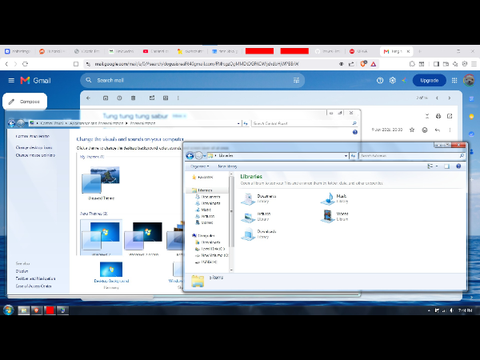Expand the Libraries address bar dropdown

[346, 156]
